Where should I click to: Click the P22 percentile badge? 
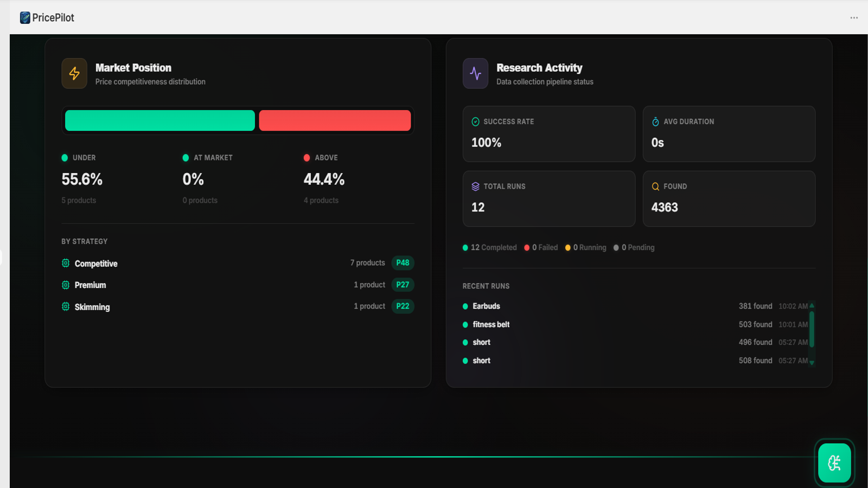[403, 306]
